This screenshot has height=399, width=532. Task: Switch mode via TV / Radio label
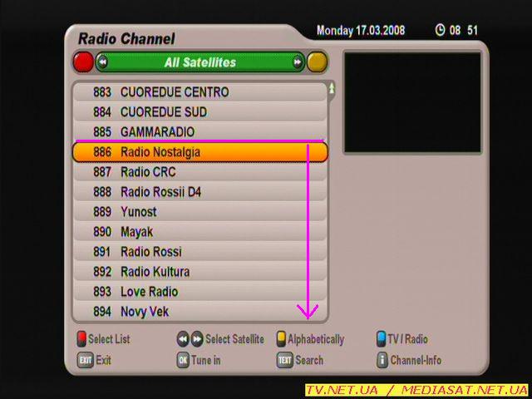(407, 339)
